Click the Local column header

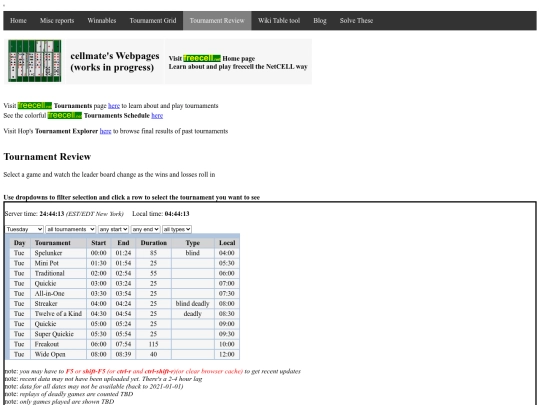(227, 243)
